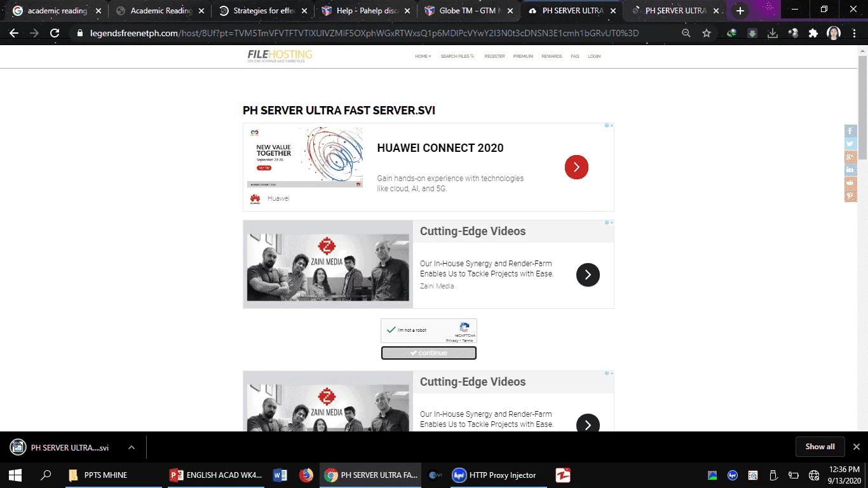This screenshot has height=488, width=868.
Task: Click battery icon in system tray
Action: tap(794, 475)
